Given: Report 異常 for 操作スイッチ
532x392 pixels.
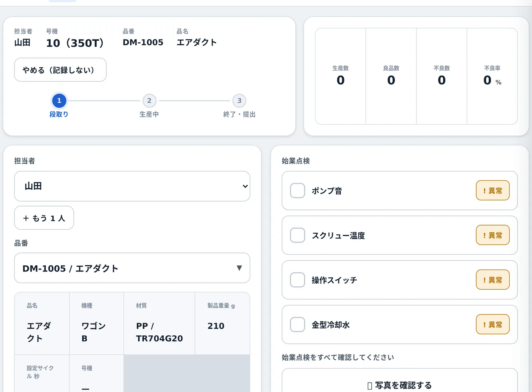Looking at the screenshot, I should [493, 280].
